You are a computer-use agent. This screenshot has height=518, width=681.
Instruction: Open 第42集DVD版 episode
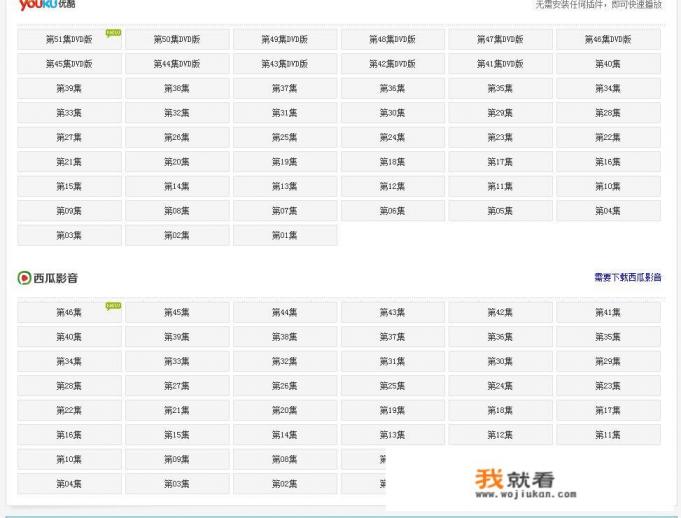point(393,64)
